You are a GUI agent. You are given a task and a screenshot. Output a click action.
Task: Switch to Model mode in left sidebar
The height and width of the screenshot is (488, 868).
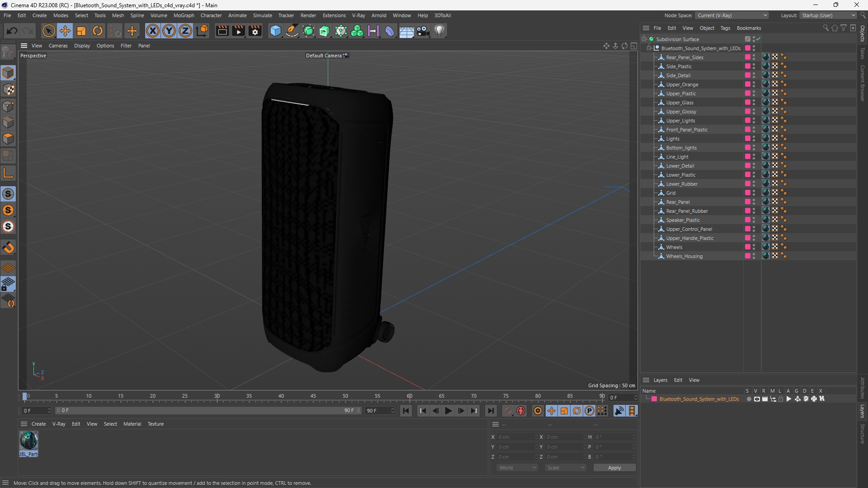[x=8, y=73]
